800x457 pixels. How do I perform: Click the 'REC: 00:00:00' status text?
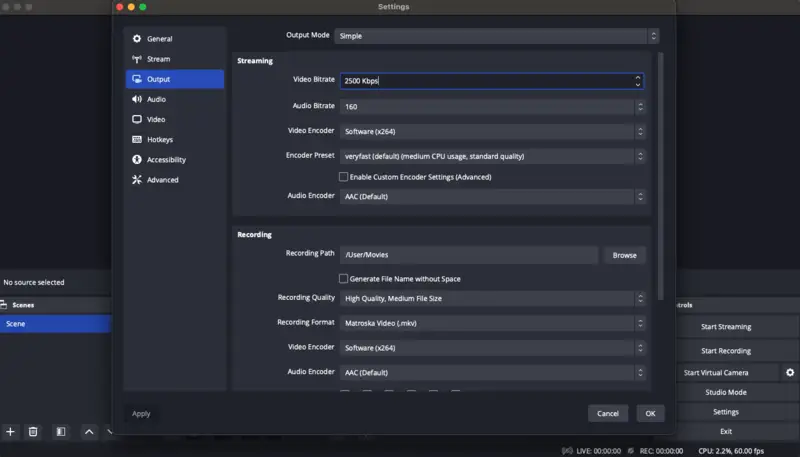point(661,451)
